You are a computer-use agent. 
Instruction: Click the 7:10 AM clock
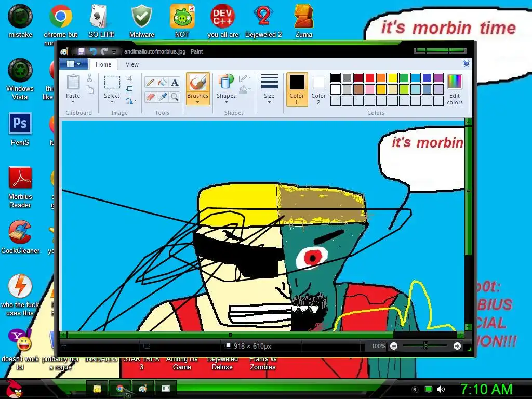[x=486, y=389]
